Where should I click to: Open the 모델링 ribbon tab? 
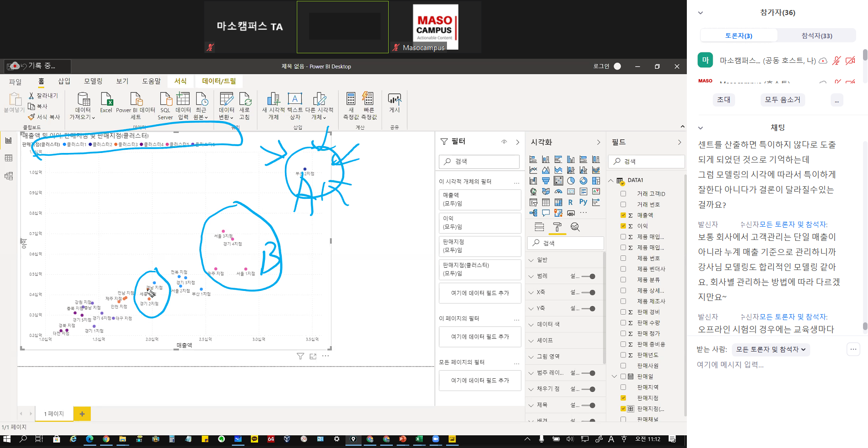click(x=93, y=81)
